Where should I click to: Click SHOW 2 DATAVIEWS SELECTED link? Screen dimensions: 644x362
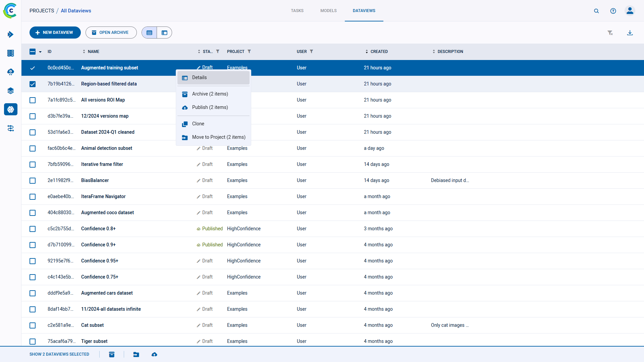click(x=59, y=354)
